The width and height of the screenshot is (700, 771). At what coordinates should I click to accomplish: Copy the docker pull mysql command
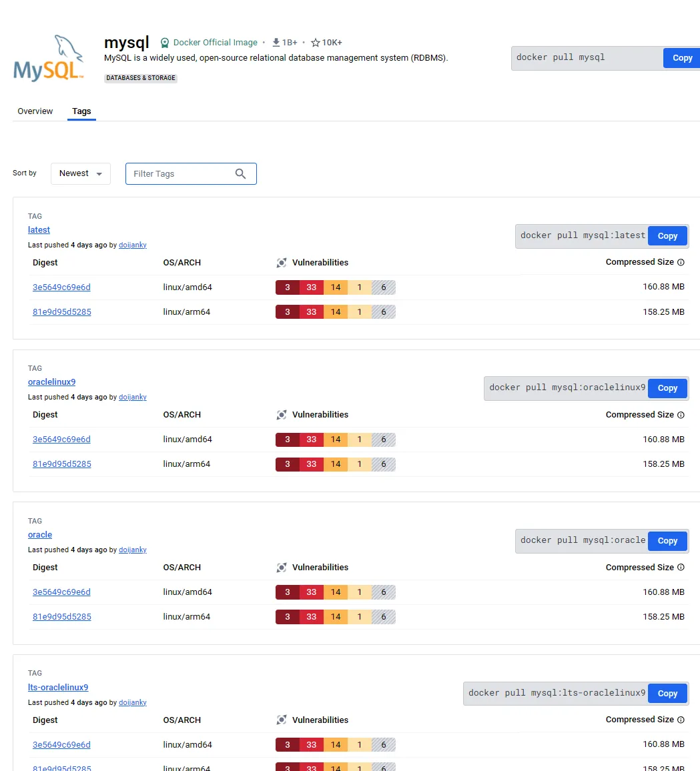point(682,58)
